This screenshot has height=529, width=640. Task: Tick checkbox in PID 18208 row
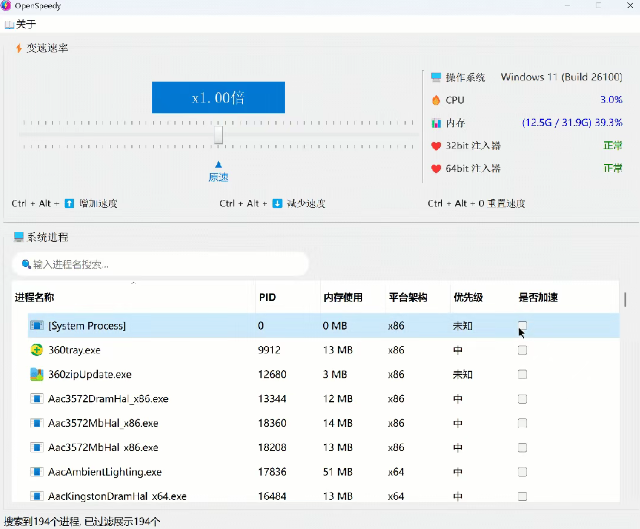tap(522, 448)
